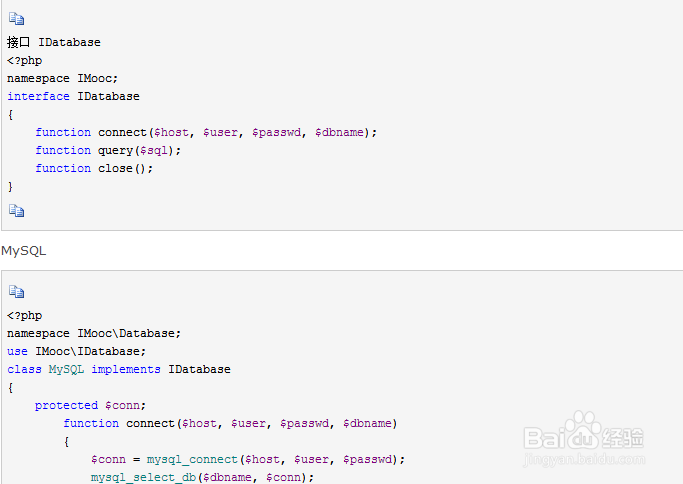Click 'function close();' line
Screen dimensions: 683x484
coord(94,169)
